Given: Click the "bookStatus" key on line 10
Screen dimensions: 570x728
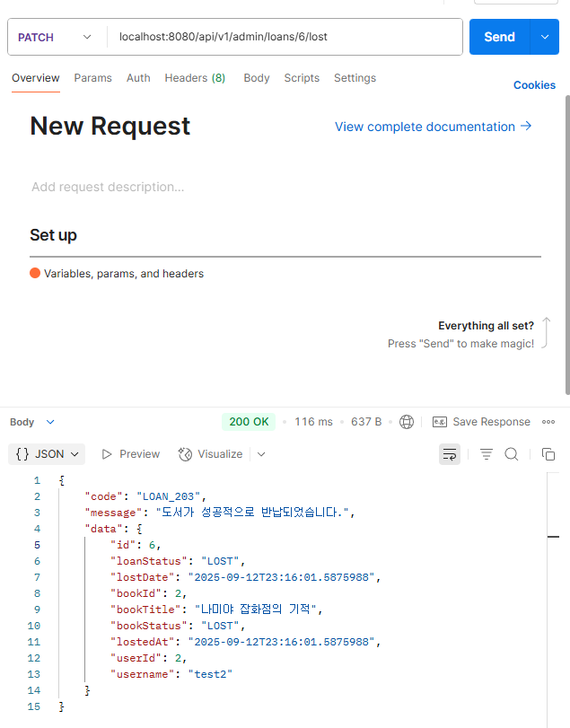Looking at the screenshot, I should (x=148, y=626).
